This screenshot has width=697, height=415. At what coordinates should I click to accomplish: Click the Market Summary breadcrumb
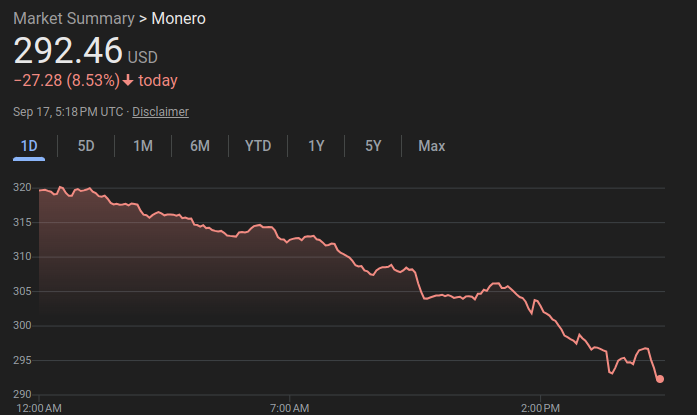(74, 19)
